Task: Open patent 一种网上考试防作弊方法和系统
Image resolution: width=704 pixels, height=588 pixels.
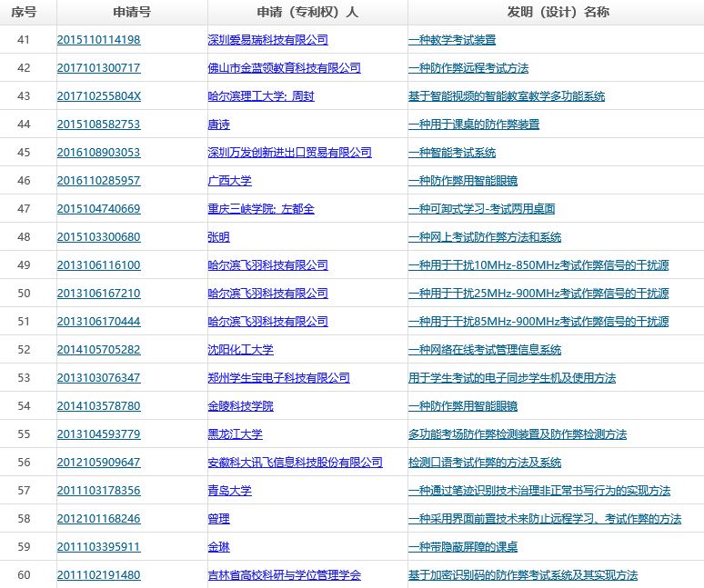Action: (485, 237)
